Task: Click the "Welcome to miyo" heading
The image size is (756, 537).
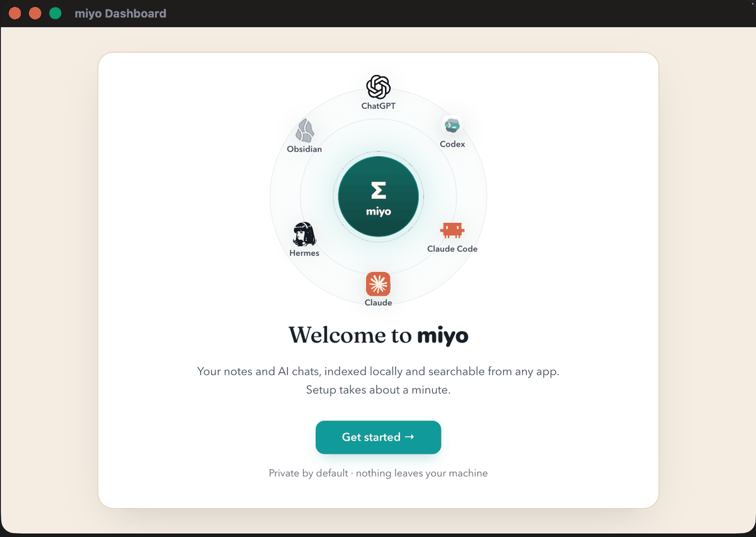Action: point(378,335)
